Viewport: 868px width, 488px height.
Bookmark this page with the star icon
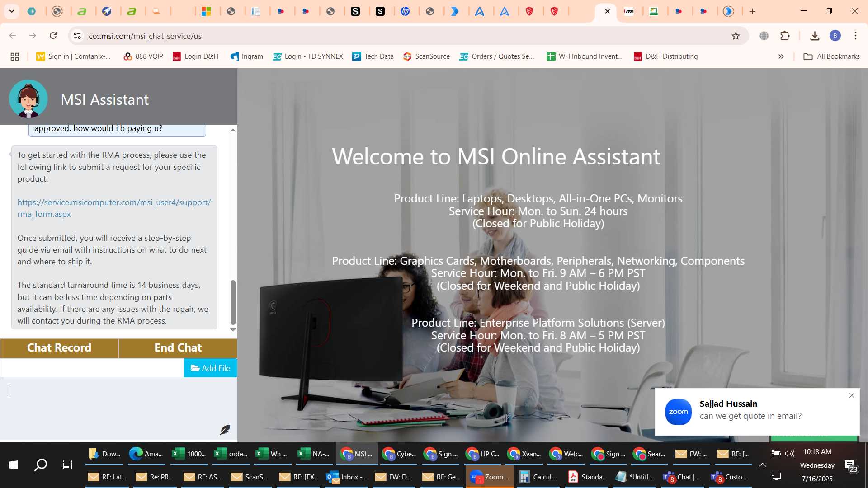coord(736,36)
